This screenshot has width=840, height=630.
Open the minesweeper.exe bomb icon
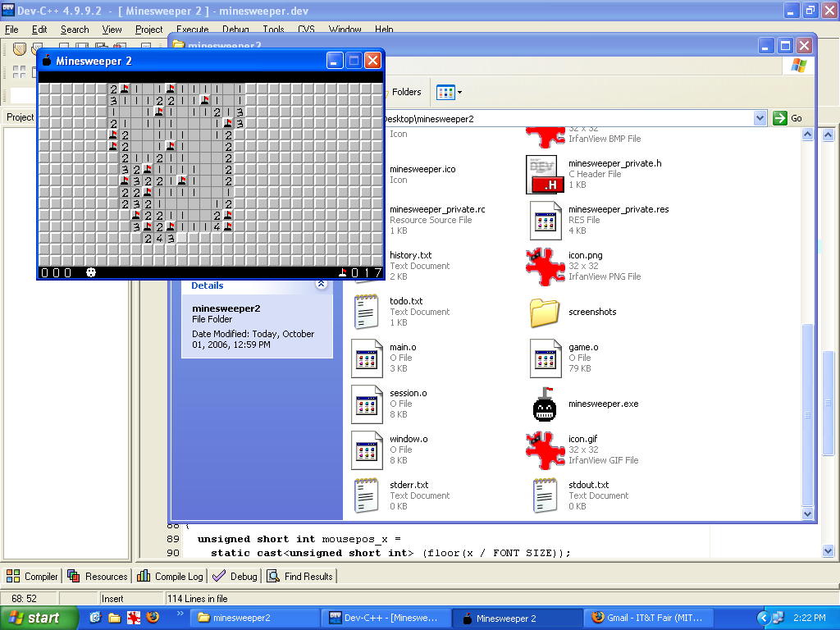pyautogui.click(x=545, y=404)
